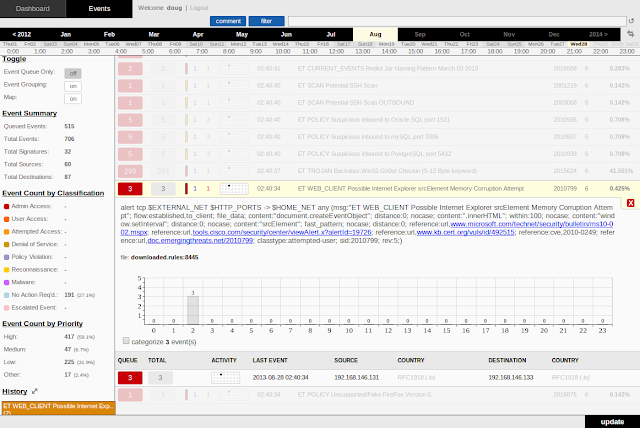Select Apr on the month timeline

pyautogui.click(x=198, y=34)
